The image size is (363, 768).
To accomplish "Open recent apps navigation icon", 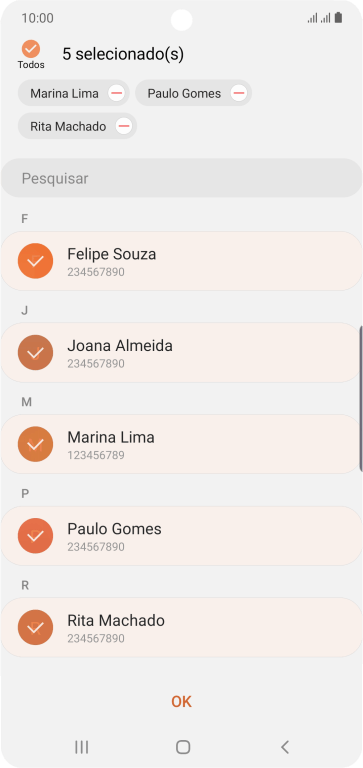I will [81, 746].
